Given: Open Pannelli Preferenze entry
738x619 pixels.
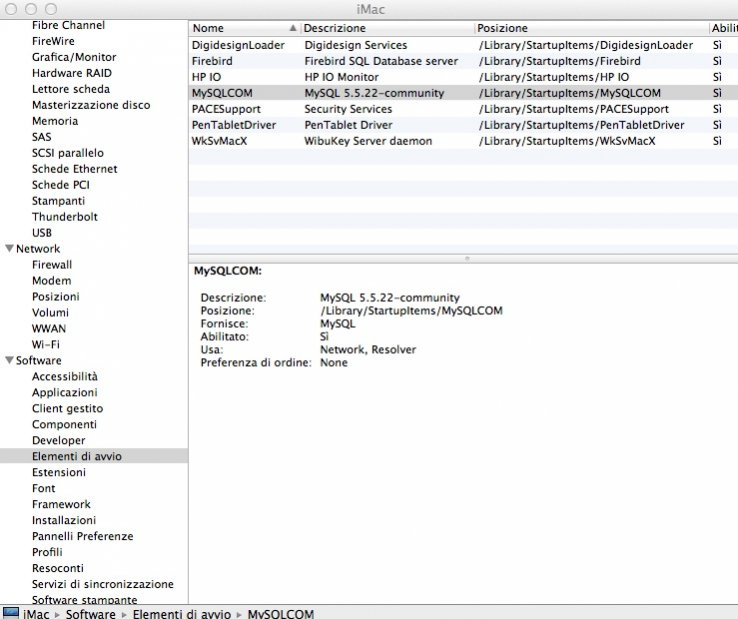Looking at the screenshot, I should 82,536.
